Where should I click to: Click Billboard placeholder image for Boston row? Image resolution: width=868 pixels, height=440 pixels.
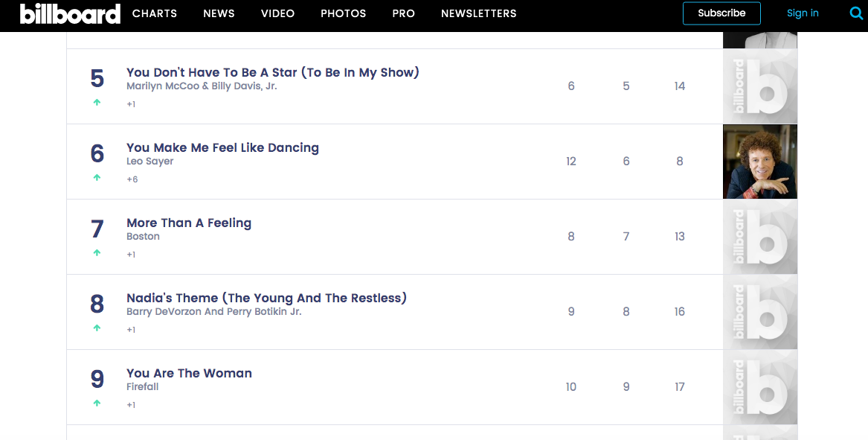[759, 237]
